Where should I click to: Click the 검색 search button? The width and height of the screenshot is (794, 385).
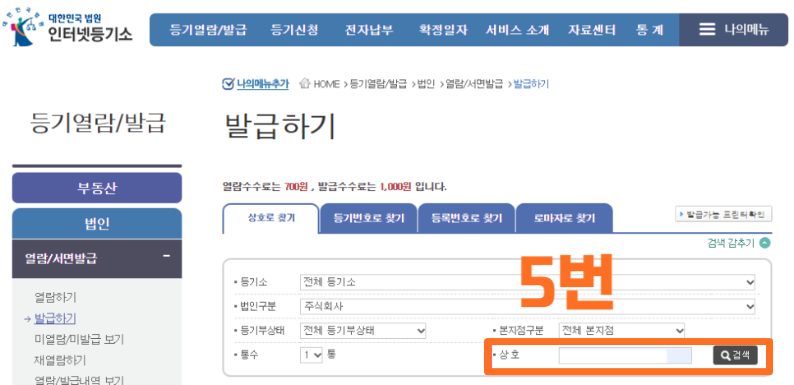tap(735, 355)
